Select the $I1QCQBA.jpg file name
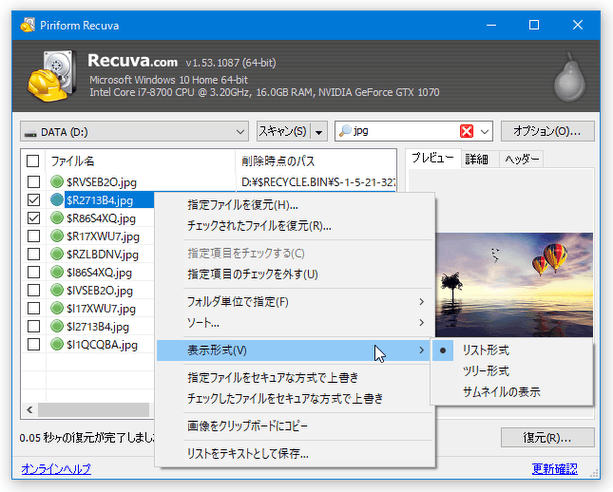 click(x=102, y=345)
